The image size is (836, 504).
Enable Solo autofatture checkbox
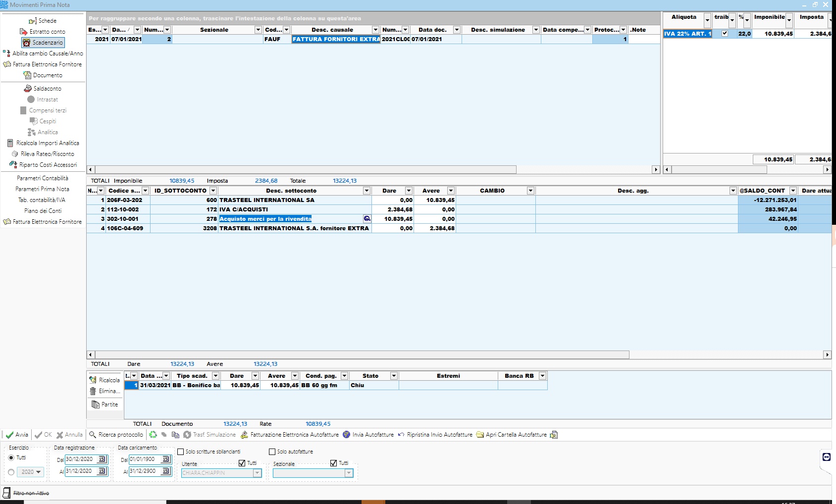pos(272,452)
